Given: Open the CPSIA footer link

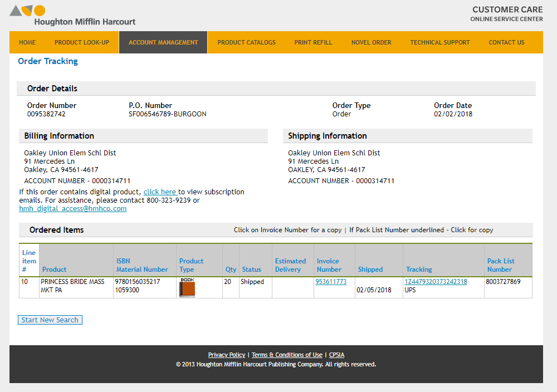Looking at the screenshot, I should (336, 355).
